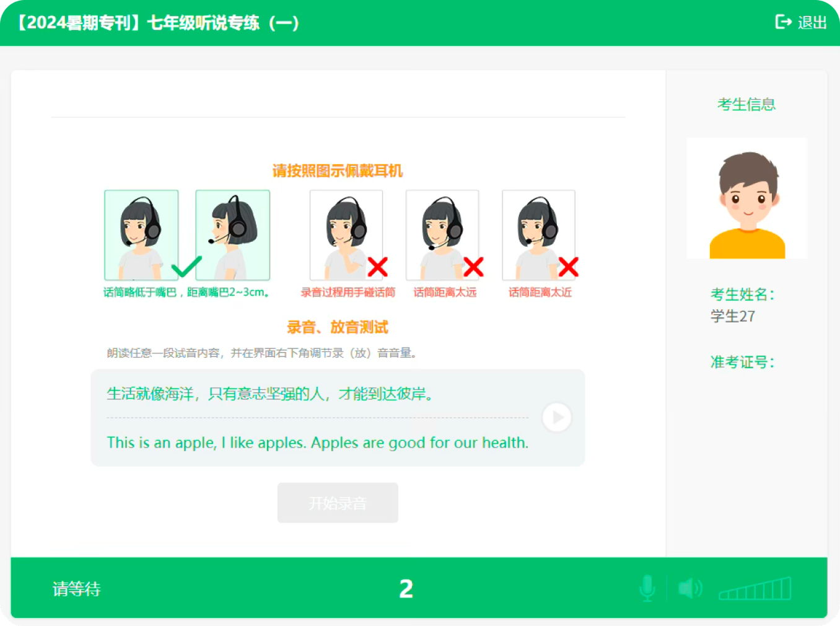Click the image showing 话筒距离太远 error

(442, 235)
